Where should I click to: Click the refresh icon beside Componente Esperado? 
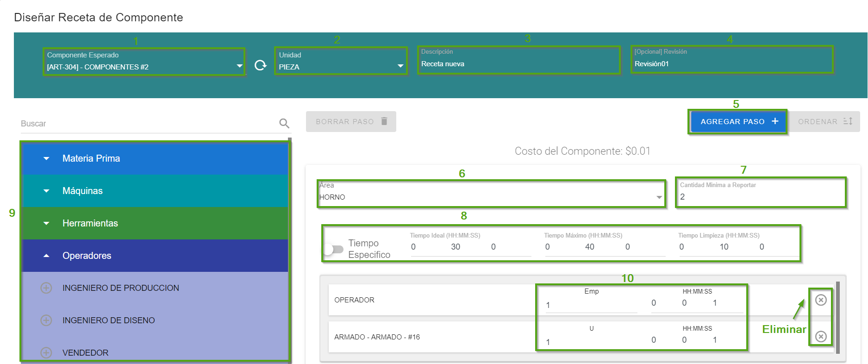tap(261, 65)
